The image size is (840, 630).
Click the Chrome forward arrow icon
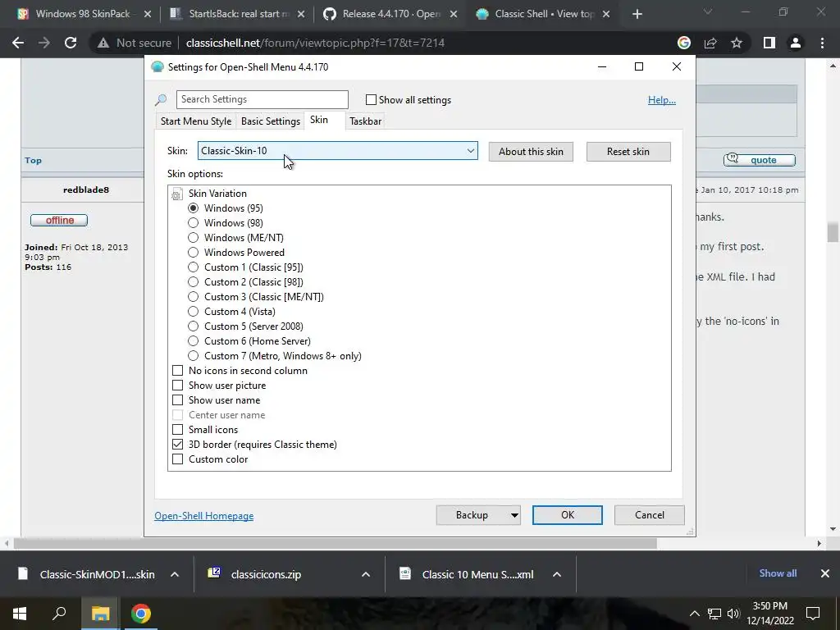click(x=44, y=43)
